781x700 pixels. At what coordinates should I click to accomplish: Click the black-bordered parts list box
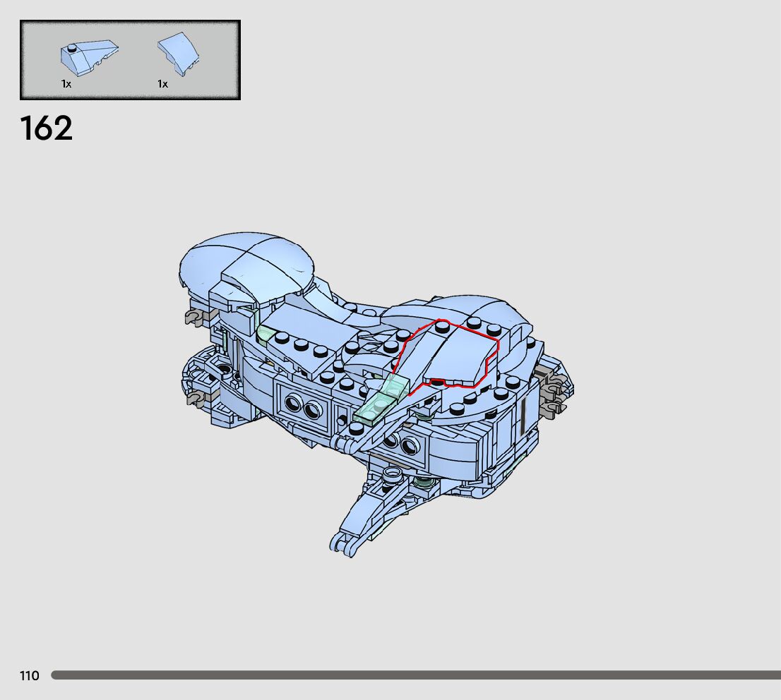click(x=130, y=60)
